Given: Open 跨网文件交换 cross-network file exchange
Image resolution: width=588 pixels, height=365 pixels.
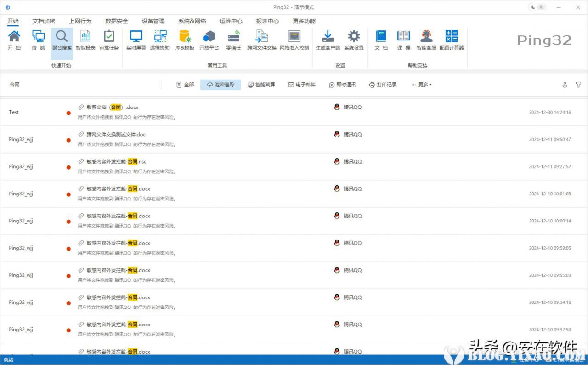Looking at the screenshot, I should [x=262, y=40].
